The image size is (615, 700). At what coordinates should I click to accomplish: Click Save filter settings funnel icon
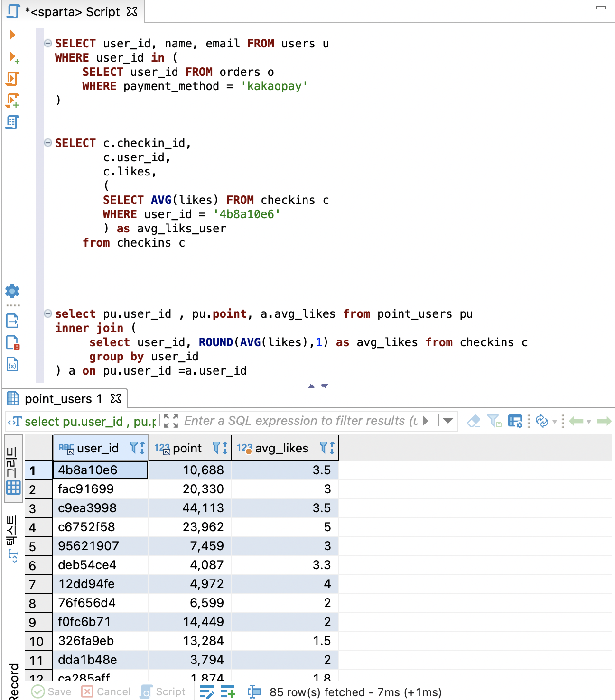[494, 421]
